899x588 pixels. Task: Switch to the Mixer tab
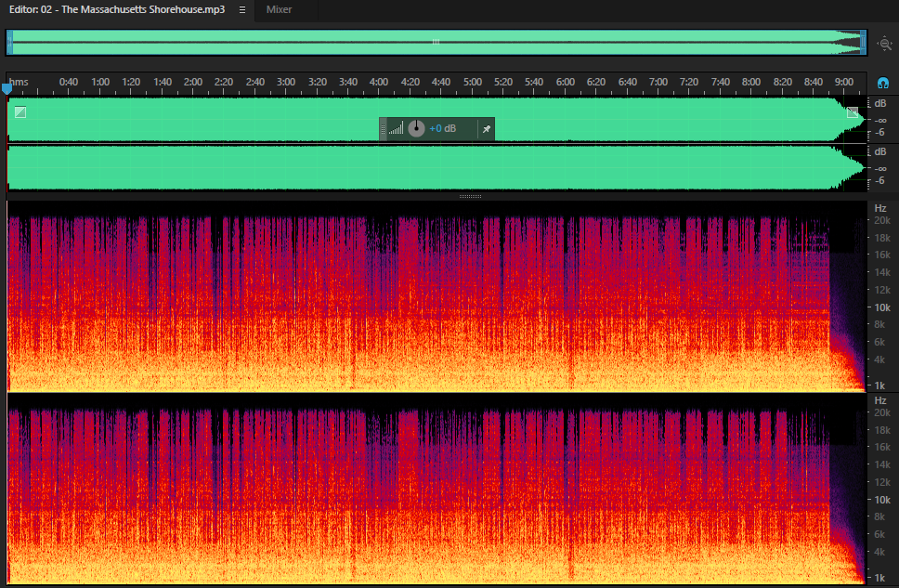[x=280, y=9]
